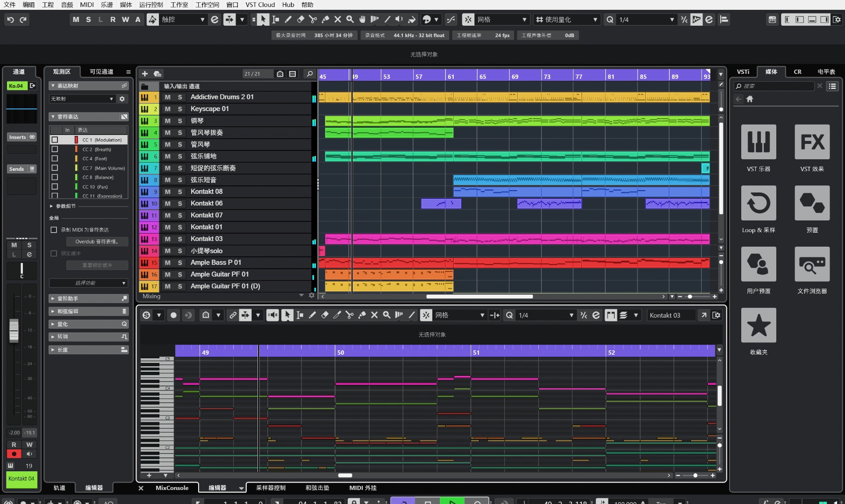This screenshot has width=845, height=504.
Task: Click the Overdub 音符表情 button
Action: 97,241
